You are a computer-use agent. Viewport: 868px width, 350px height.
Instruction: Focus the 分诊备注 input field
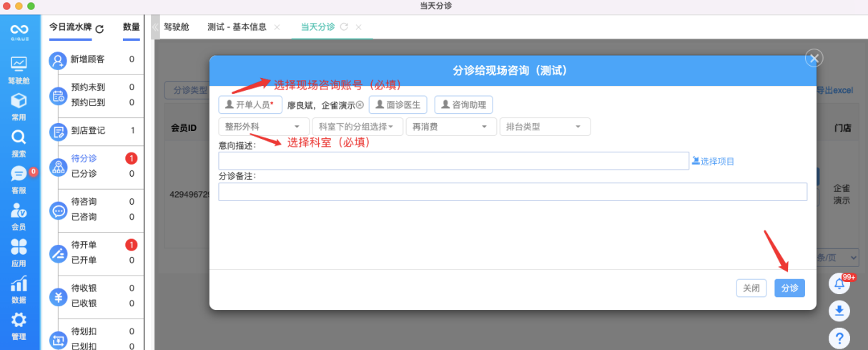point(513,192)
